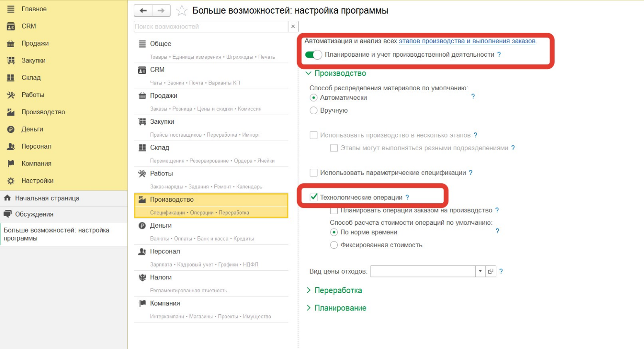Toggle off Планирование и учет производственной деятельности
The height and width of the screenshot is (349, 644).
[x=313, y=55]
